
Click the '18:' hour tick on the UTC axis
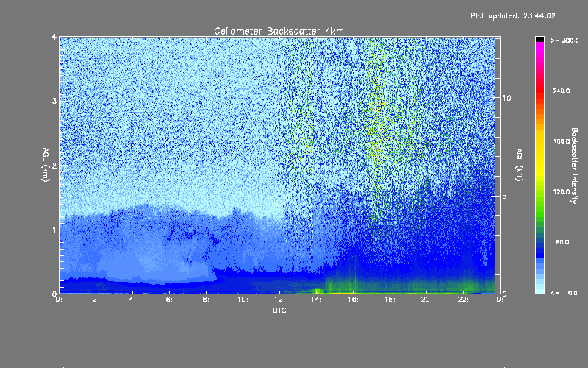point(390,300)
